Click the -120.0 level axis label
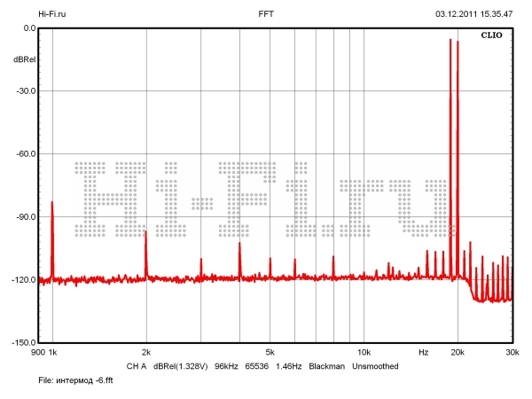The height and width of the screenshot is (399, 532). point(24,280)
